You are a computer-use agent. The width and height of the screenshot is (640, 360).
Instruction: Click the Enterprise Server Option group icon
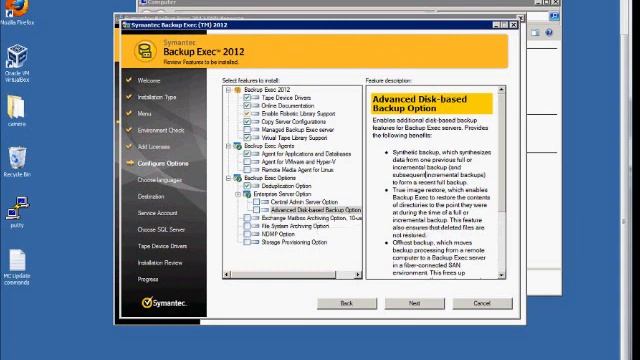click(x=247, y=194)
